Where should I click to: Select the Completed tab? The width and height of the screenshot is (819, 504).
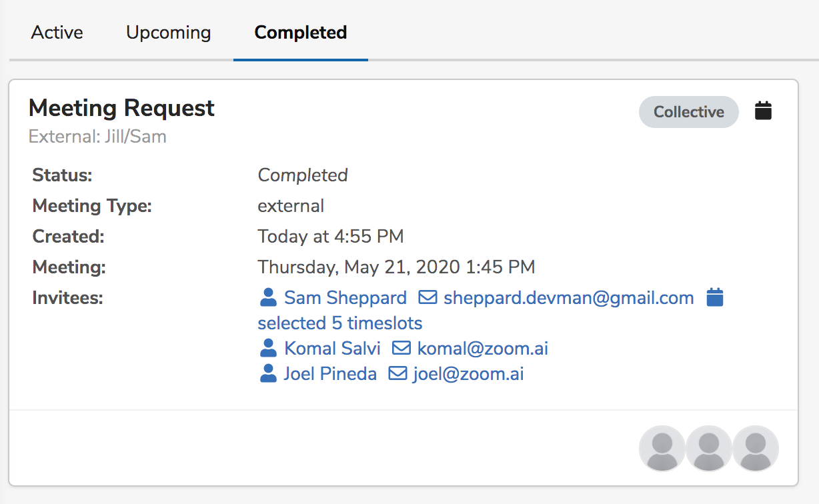coord(301,33)
